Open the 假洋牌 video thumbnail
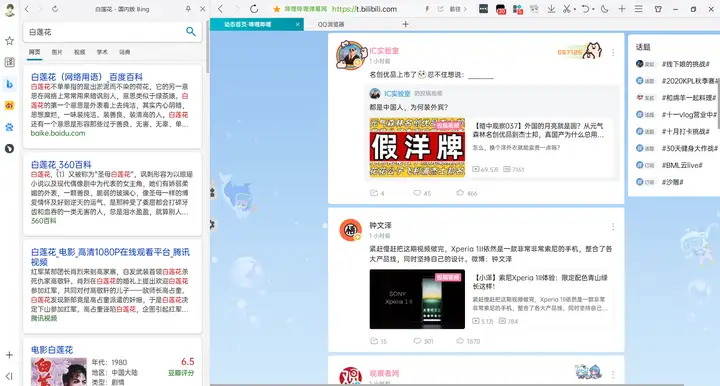Image resolution: width=720 pixels, height=386 pixels. [x=417, y=147]
